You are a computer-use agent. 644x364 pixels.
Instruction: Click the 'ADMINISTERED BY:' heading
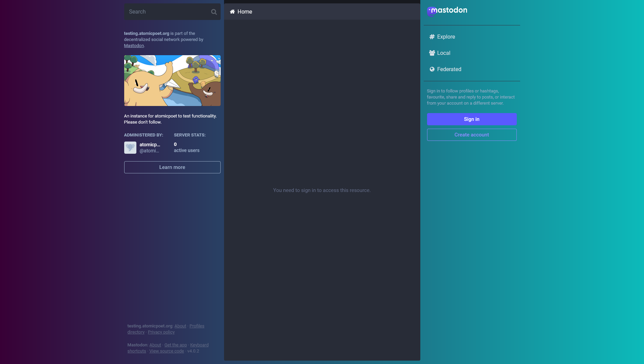[143, 135]
